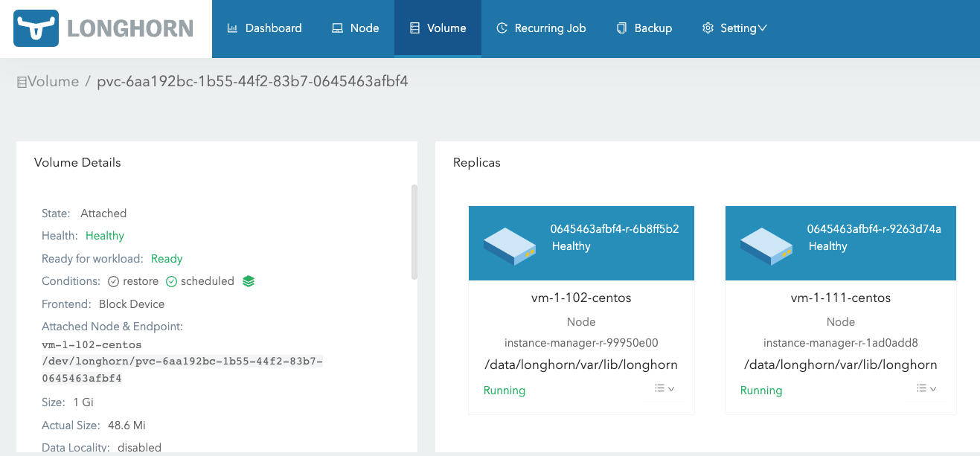Click the scheduled condition check icon
Image resolution: width=980 pixels, height=456 pixels.
point(171,281)
